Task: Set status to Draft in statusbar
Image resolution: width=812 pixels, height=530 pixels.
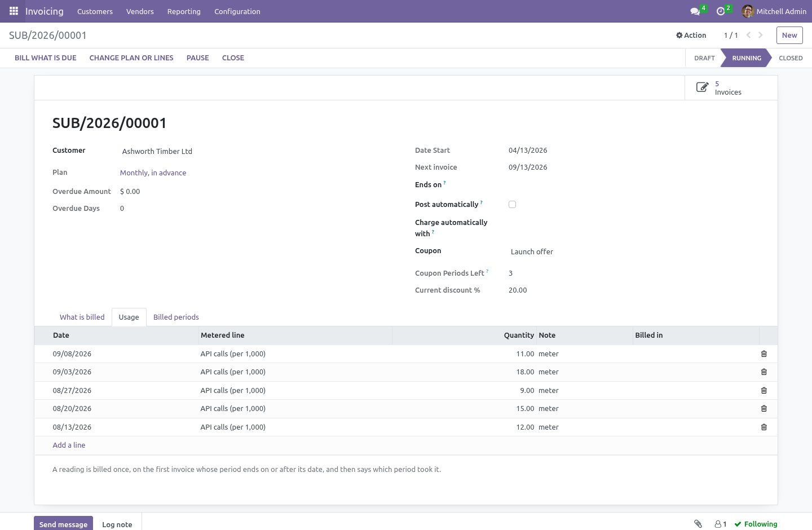Action: pyautogui.click(x=704, y=58)
